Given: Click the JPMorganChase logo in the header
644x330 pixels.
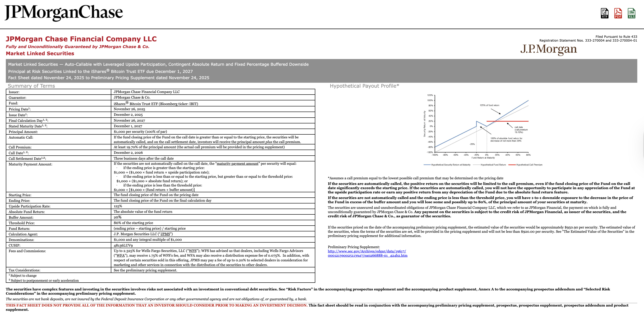Looking at the screenshot, I should (x=64, y=12).
